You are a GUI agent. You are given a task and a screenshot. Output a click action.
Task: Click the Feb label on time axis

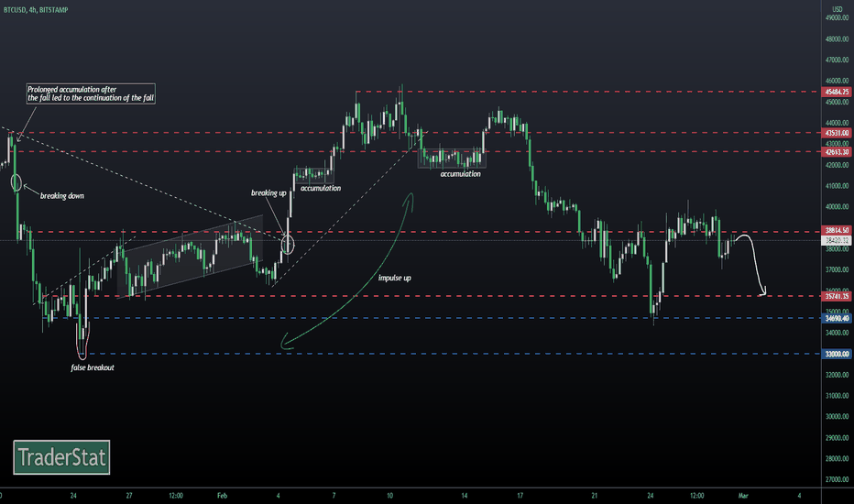coord(223,496)
